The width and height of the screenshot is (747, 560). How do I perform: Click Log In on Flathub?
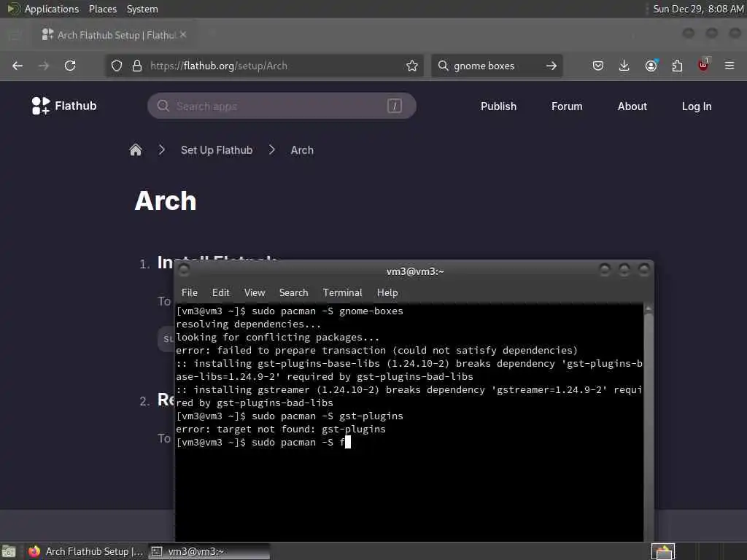pos(697,106)
